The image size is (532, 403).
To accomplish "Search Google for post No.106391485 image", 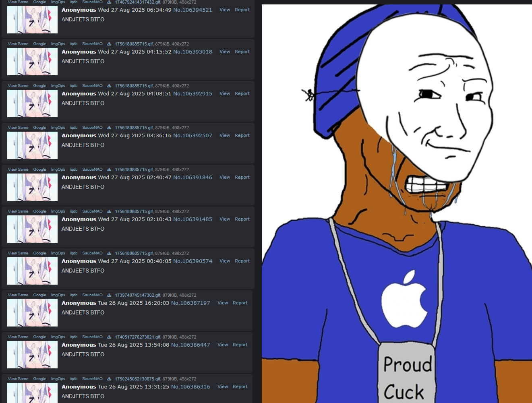I will (39, 211).
